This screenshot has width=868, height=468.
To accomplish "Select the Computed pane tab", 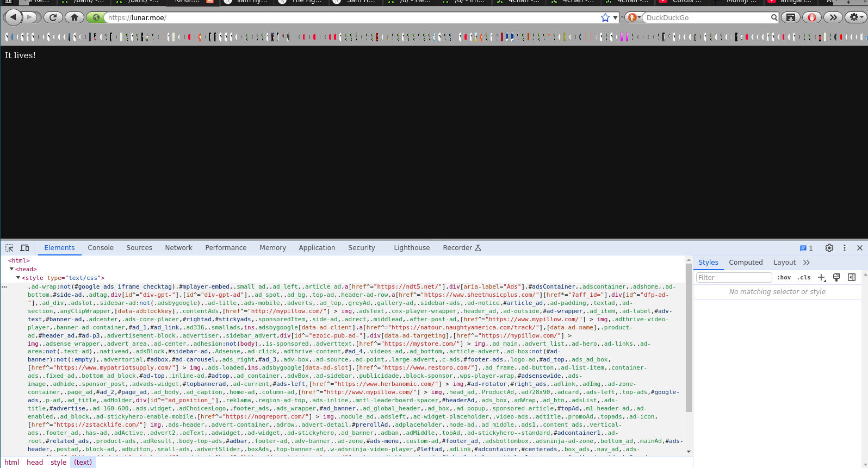I will coord(746,263).
